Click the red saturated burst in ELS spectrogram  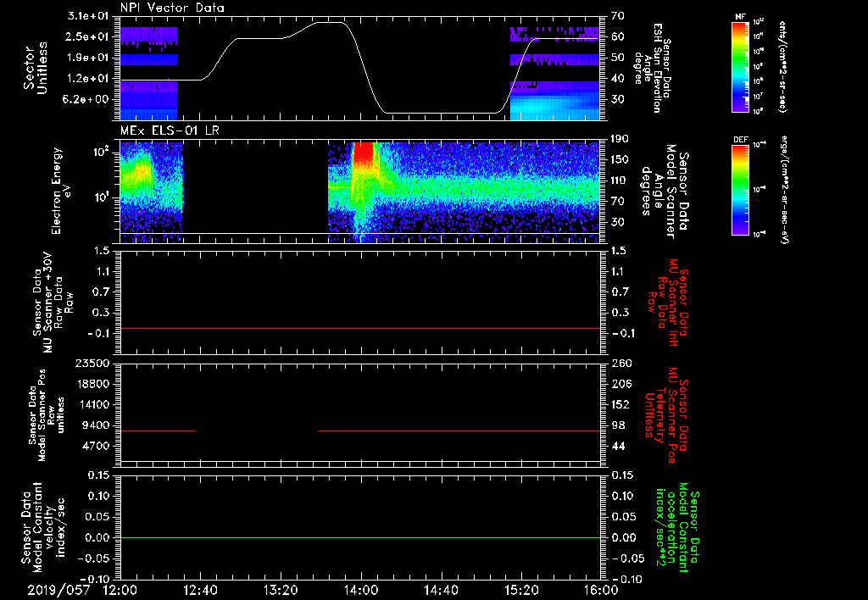(x=364, y=153)
